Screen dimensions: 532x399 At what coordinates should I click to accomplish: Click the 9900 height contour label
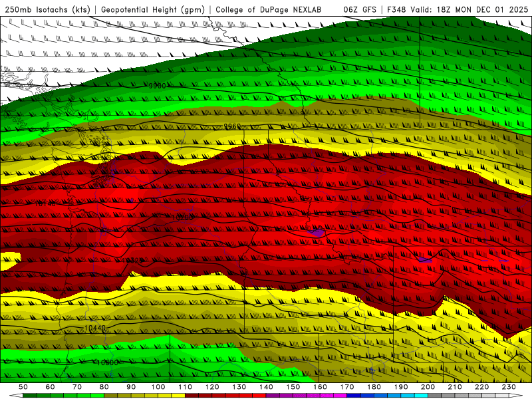157,86
